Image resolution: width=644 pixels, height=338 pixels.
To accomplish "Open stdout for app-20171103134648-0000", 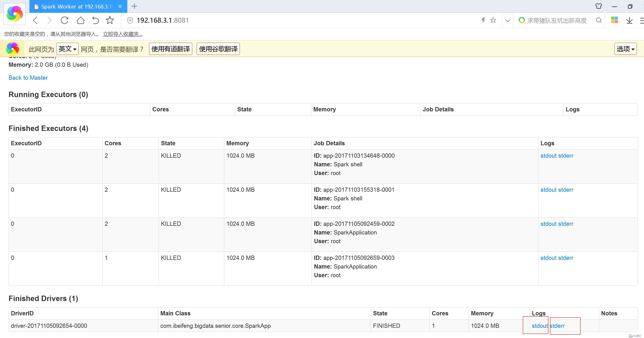I will click(548, 156).
